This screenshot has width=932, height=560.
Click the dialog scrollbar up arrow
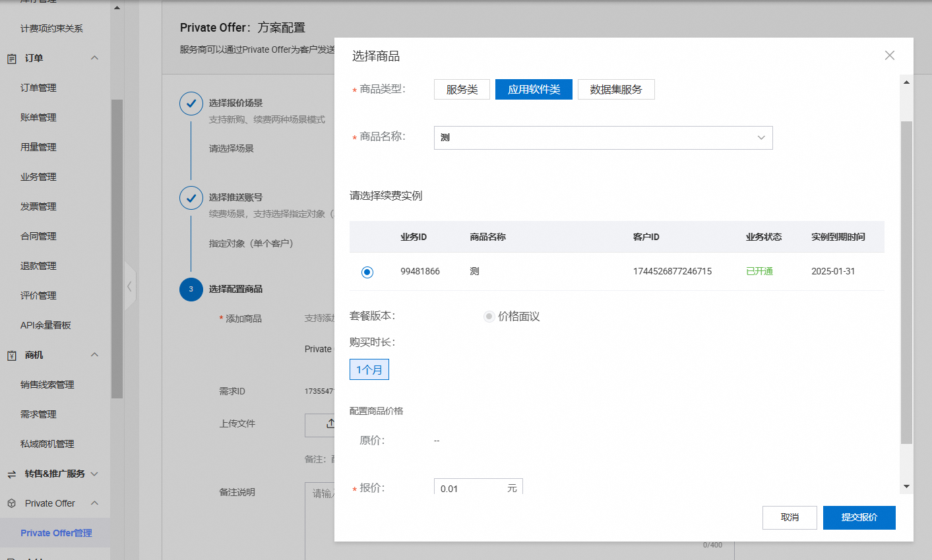click(x=906, y=82)
